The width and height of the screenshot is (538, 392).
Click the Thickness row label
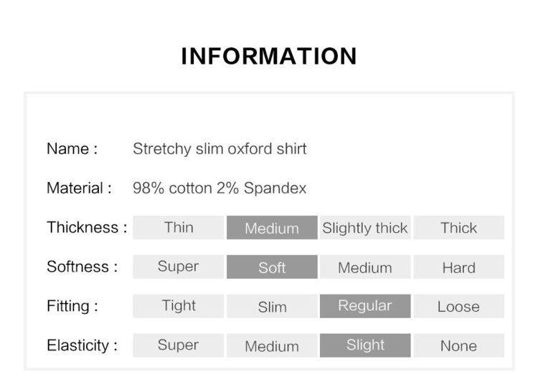[87, 227]
